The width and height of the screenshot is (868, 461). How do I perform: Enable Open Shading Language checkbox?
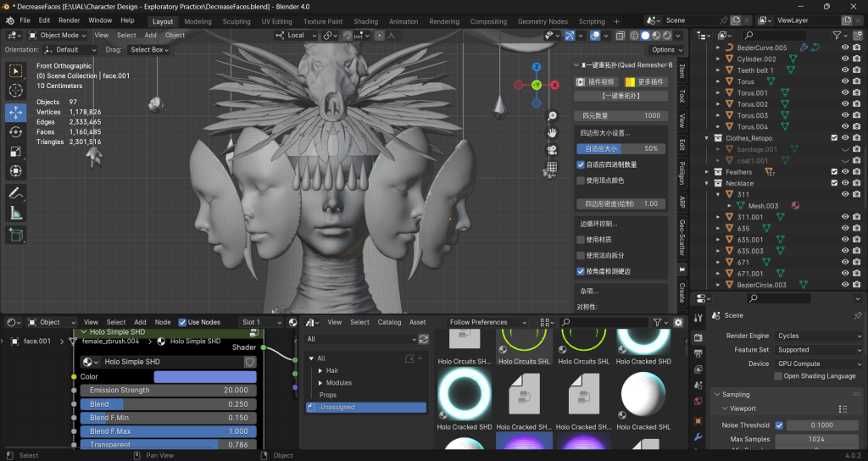[x=778, y=376]
